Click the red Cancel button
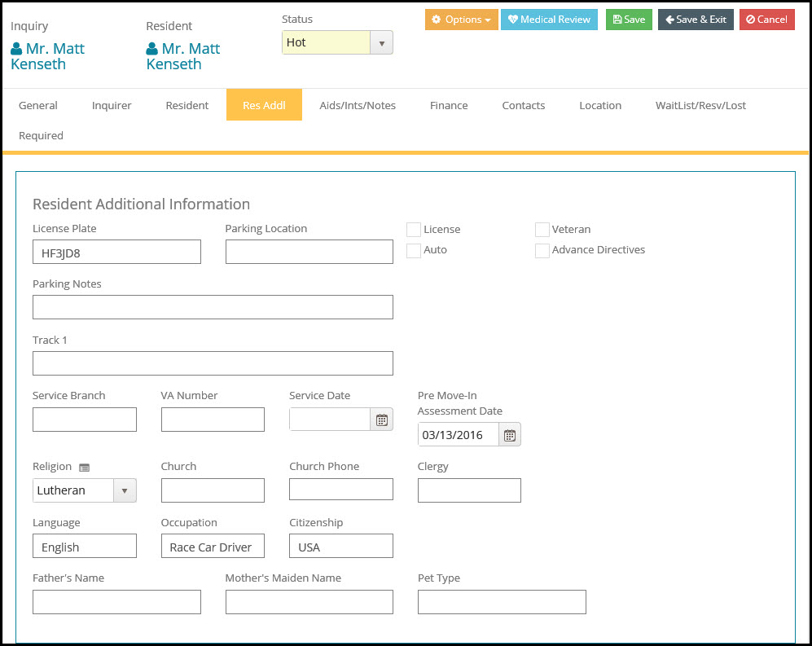This screenshot has height=646, width=812. pos(766,20)
